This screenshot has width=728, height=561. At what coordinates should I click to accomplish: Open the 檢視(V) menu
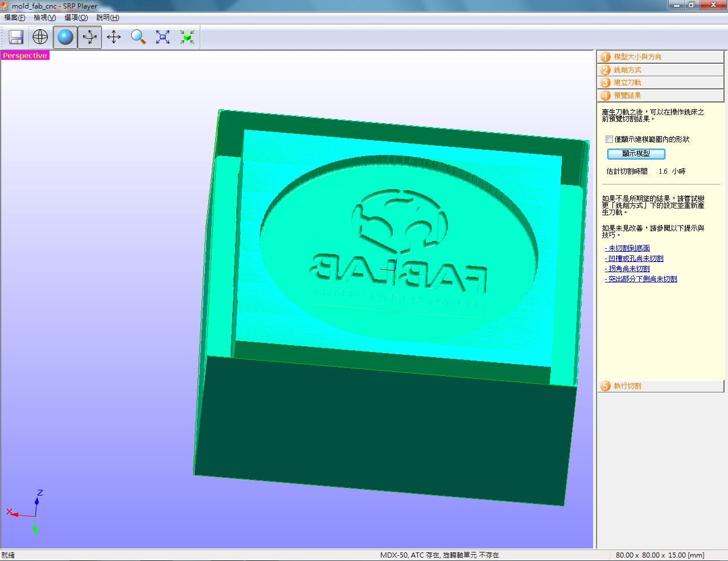click(45, 18)
